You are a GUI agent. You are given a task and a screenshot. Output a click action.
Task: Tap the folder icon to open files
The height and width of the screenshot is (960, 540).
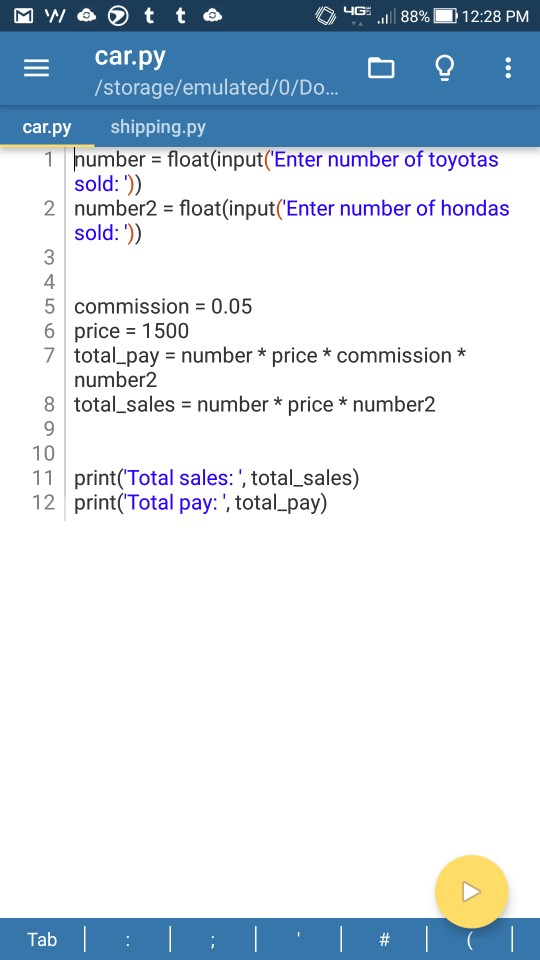click(381, 68)
